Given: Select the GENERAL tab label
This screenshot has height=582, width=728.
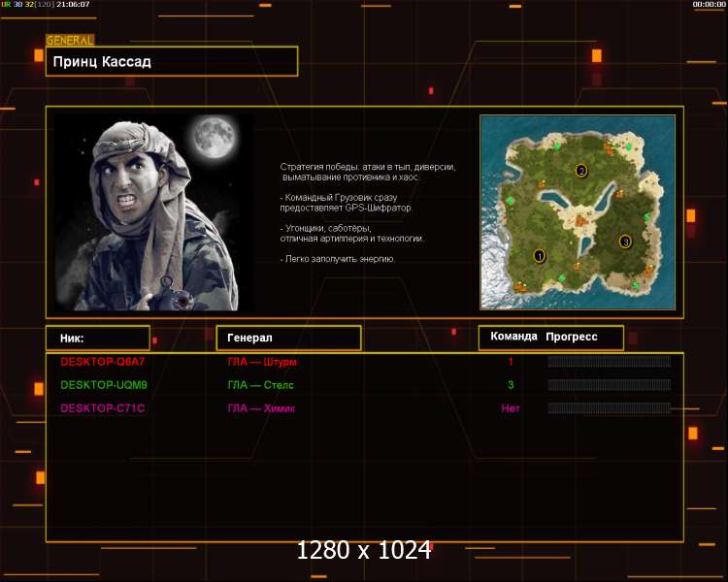Looking at the screenshot, I should [x=70, y=41].
